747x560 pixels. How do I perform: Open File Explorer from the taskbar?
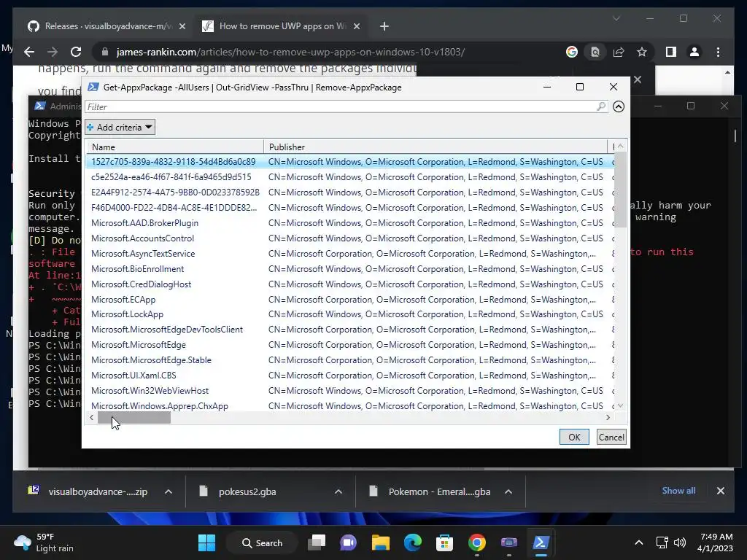(381, 542)
